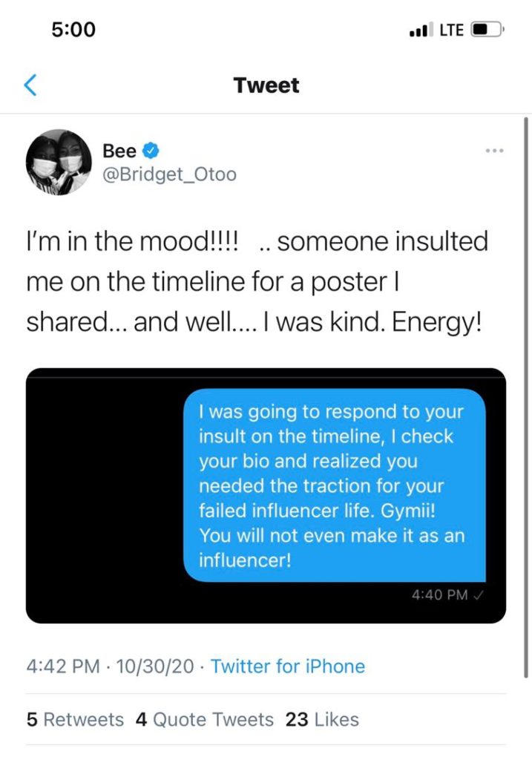Screen dimensions: 532x760
Task: Tap the LTE network indicator
Action: pos(452,30)
